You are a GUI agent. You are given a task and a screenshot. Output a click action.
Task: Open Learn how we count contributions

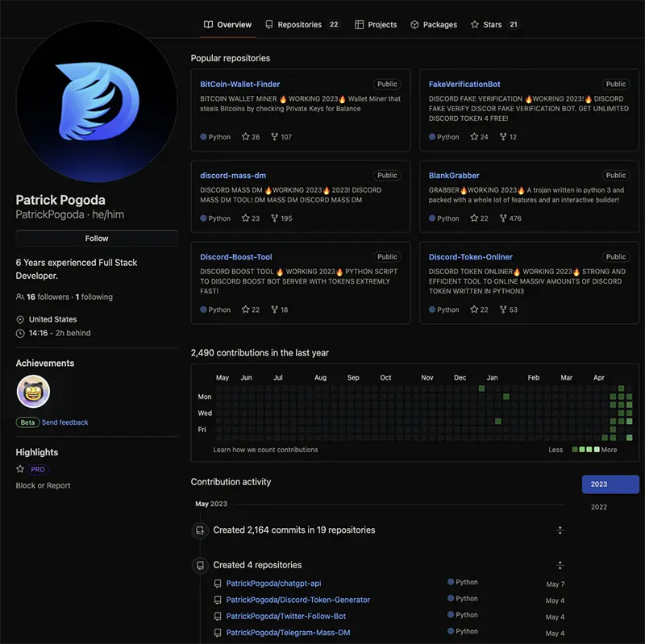coord(265,450)
